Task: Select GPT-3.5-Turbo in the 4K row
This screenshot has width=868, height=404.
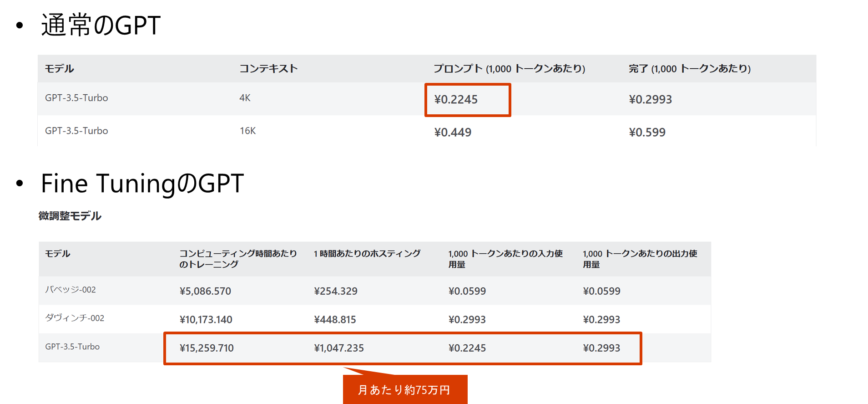Action: pos(76,98)
